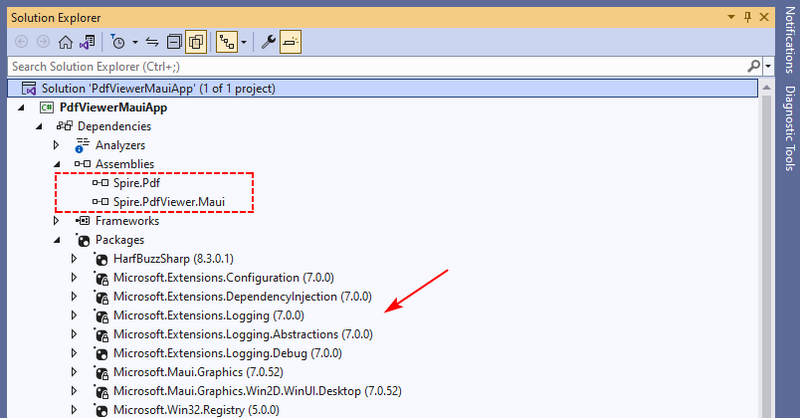This screenshot has width=800, height=418.
Task: Expand Microsoft.Win32.Registry (5.0.0) package
Action: 74,410
